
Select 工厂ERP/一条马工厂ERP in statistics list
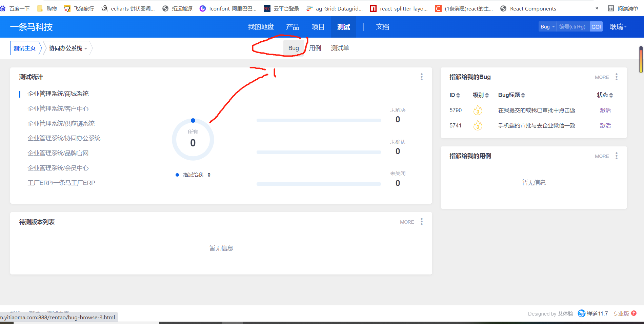61,183
